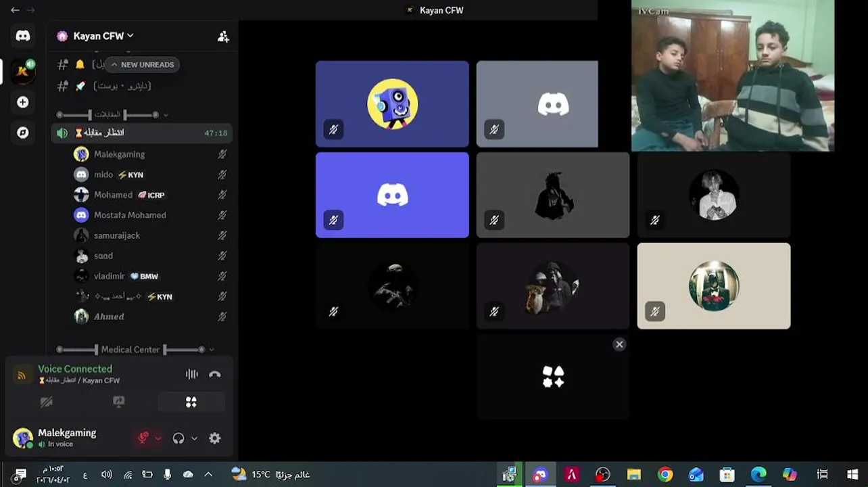Open Outlook from the taskbar
The image size is (868, 487).
[x=696, y=474]
